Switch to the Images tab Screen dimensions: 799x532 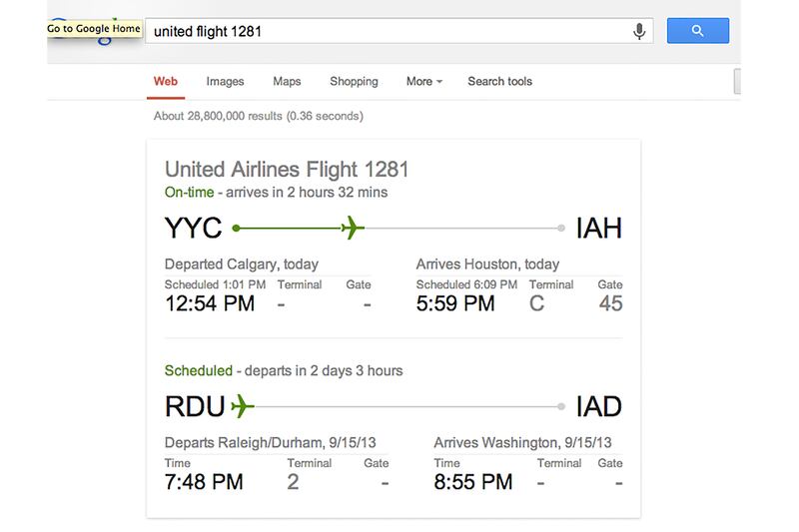[225, 82]
